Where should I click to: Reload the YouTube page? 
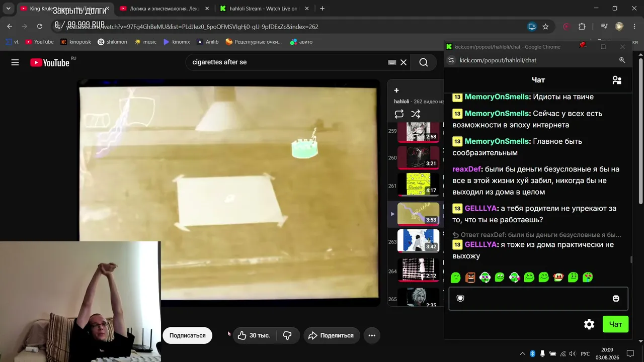[40, 27]
